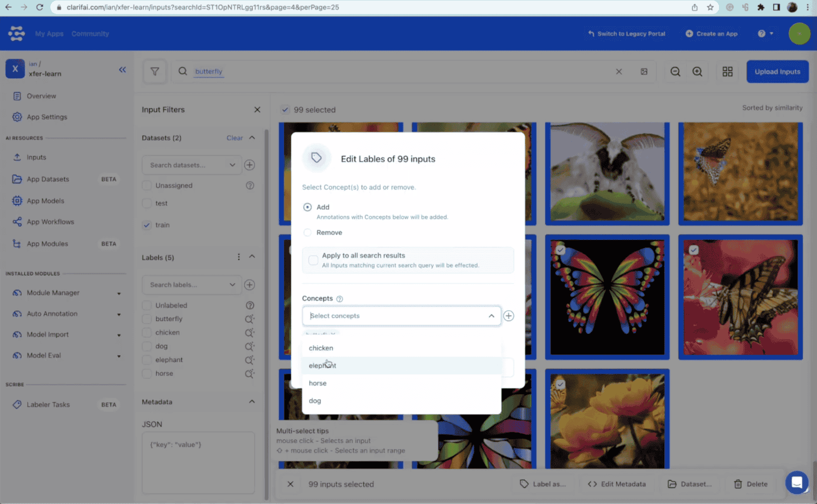
Task: Click the Upload Inputs button
Action: pos(777,72)
